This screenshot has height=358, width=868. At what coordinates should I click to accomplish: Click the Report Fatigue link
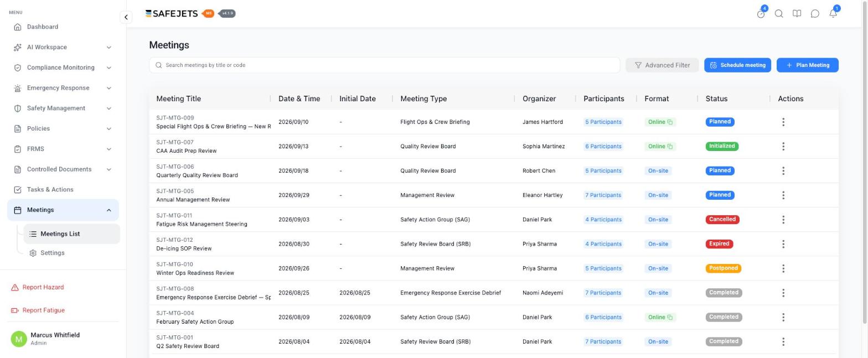pyautogui.click(x=38, y=310)
